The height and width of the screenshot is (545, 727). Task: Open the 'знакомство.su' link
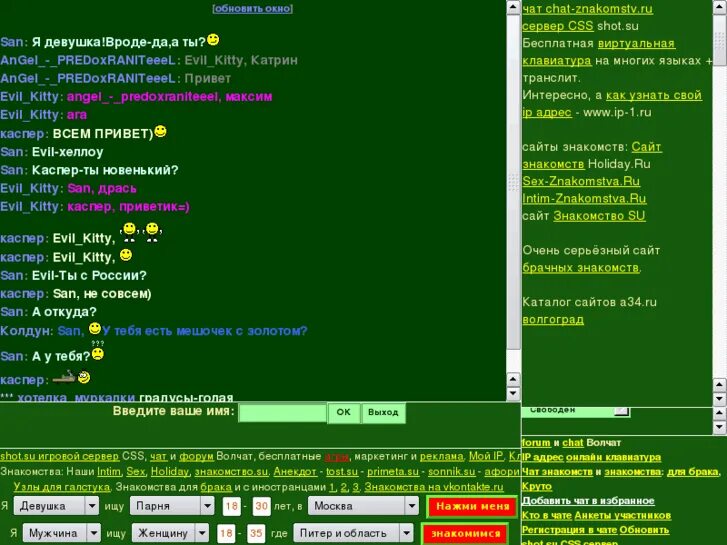click(231, 472)
